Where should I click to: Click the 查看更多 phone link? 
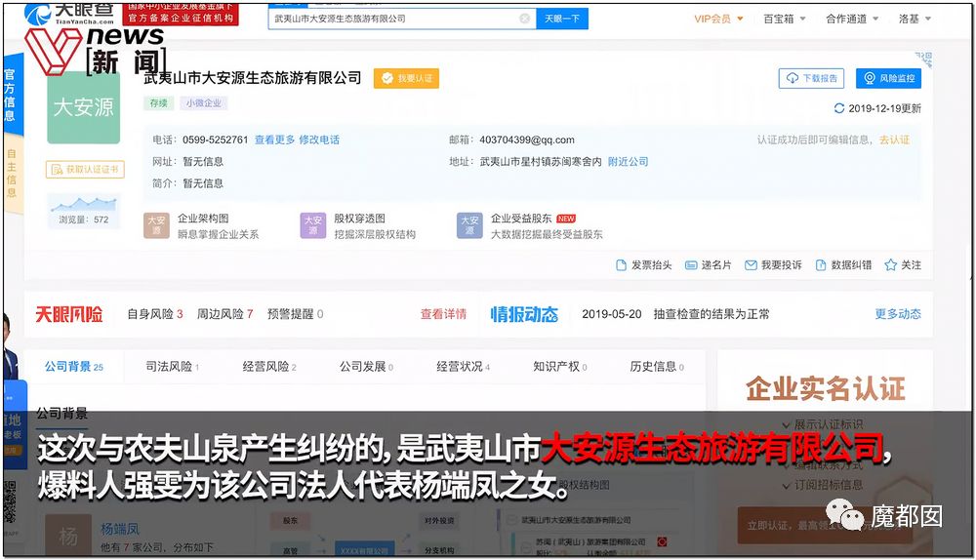274,140
